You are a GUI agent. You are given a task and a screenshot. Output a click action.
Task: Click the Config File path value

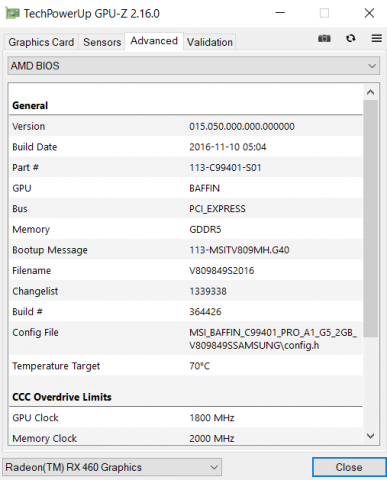tap(273, 339)
